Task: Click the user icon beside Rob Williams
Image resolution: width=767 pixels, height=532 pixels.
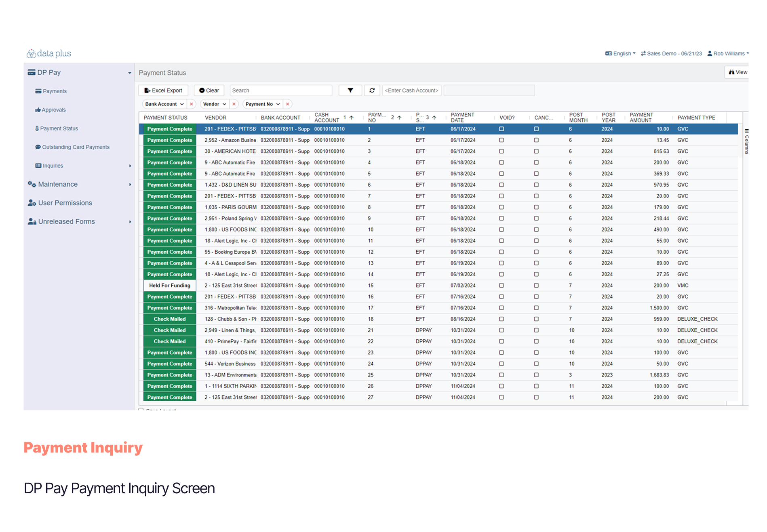Action: point(710,53)
